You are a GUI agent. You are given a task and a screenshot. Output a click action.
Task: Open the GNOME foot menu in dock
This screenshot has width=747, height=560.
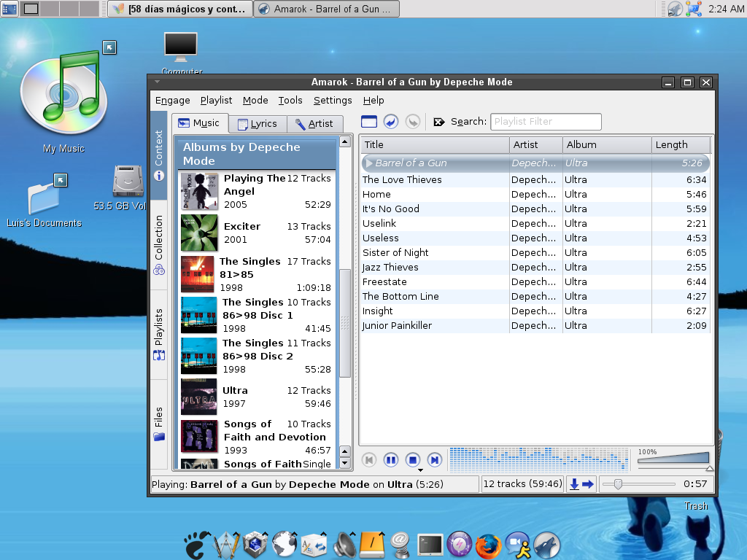click(197, 545)
